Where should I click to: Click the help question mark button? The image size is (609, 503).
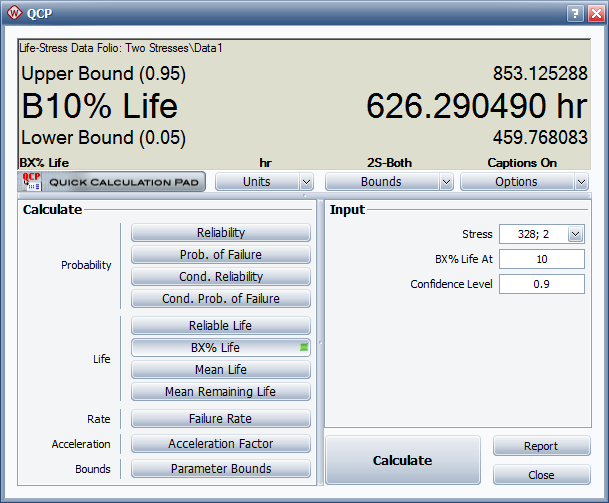point(573,14)
